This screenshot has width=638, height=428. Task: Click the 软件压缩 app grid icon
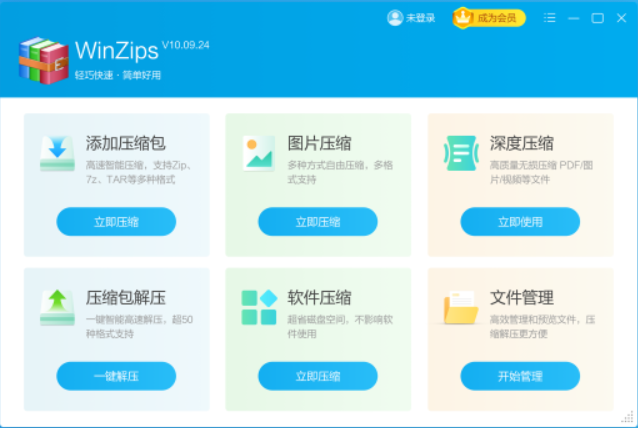click(x=259, y=307)
